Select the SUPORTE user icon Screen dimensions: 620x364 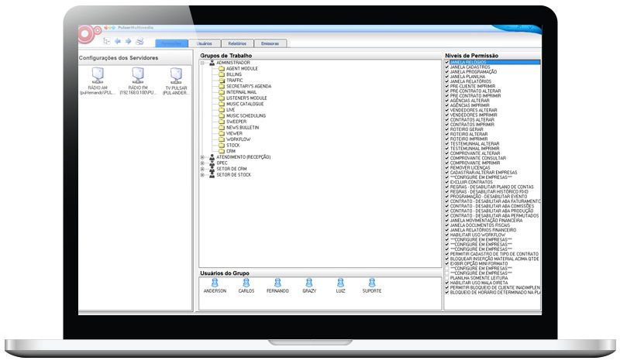pyautogui.click(x=371, y=283)
